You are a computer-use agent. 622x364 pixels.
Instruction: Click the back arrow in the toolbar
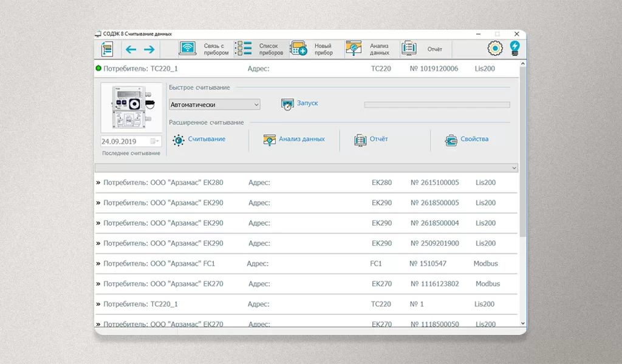tap(131, 49)
